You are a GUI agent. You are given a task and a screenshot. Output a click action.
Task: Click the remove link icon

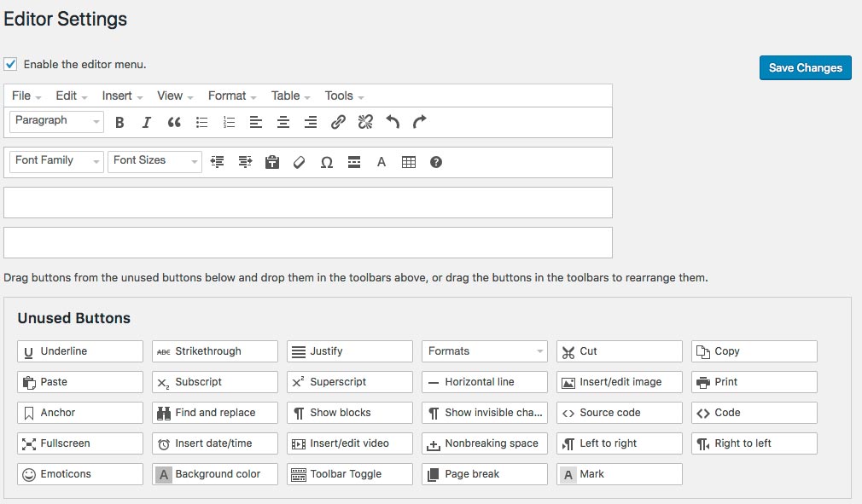(365, 122)
